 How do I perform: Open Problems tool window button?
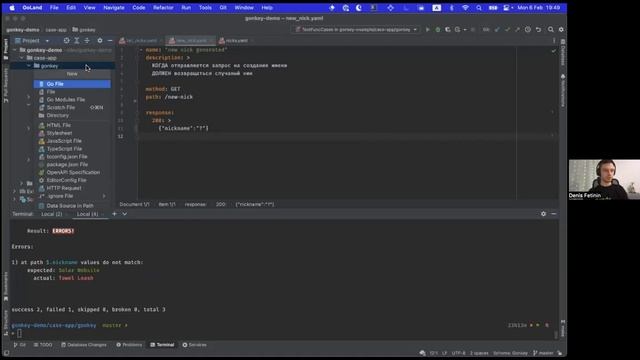tap(129, 345)
